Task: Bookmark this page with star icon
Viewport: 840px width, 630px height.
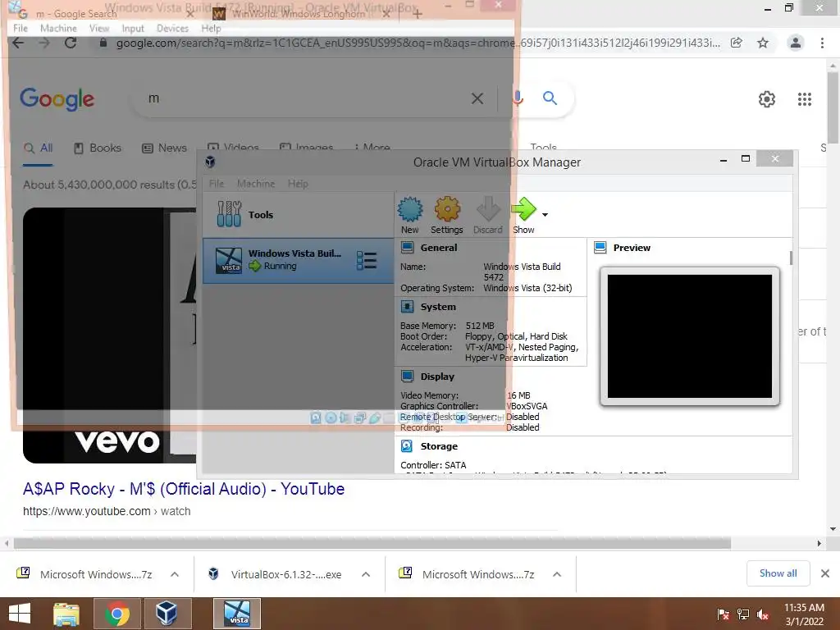Action: pyautogui.click(x=763, y=43)
